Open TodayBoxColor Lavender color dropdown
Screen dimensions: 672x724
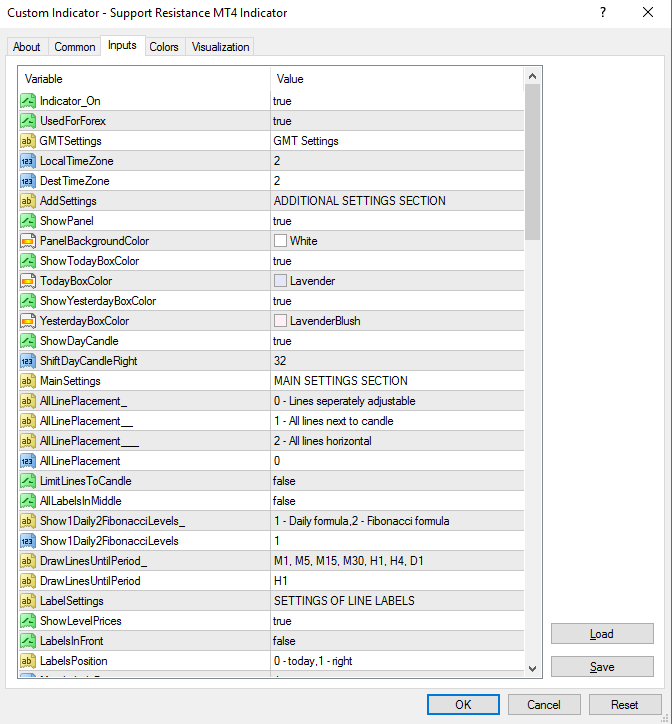point(396,281)
